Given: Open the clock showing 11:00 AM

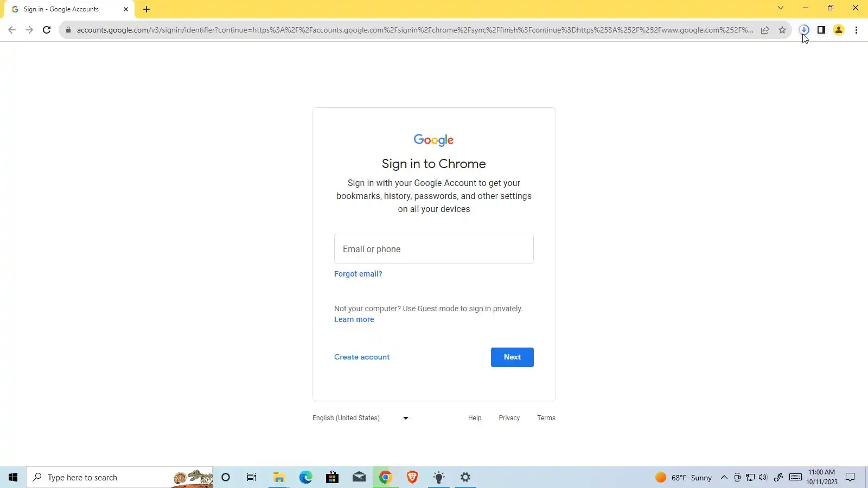Looking at the screenshot, I should click(x=822, y=477).
